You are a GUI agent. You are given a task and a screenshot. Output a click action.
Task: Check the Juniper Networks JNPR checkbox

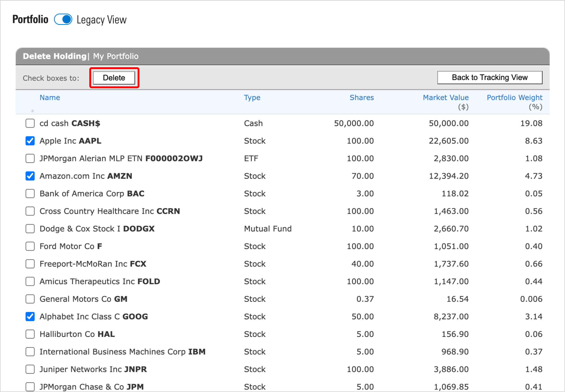30,369
